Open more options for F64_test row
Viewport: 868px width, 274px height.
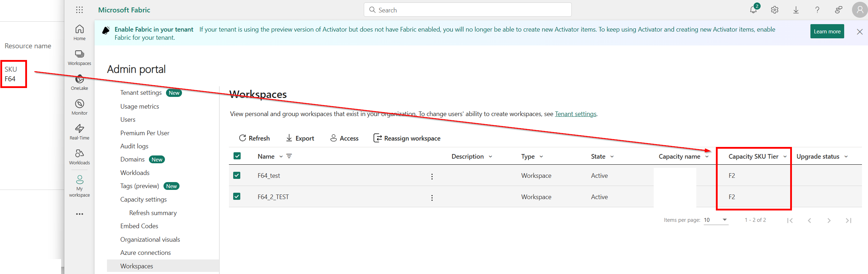click(x=432, y=176)
